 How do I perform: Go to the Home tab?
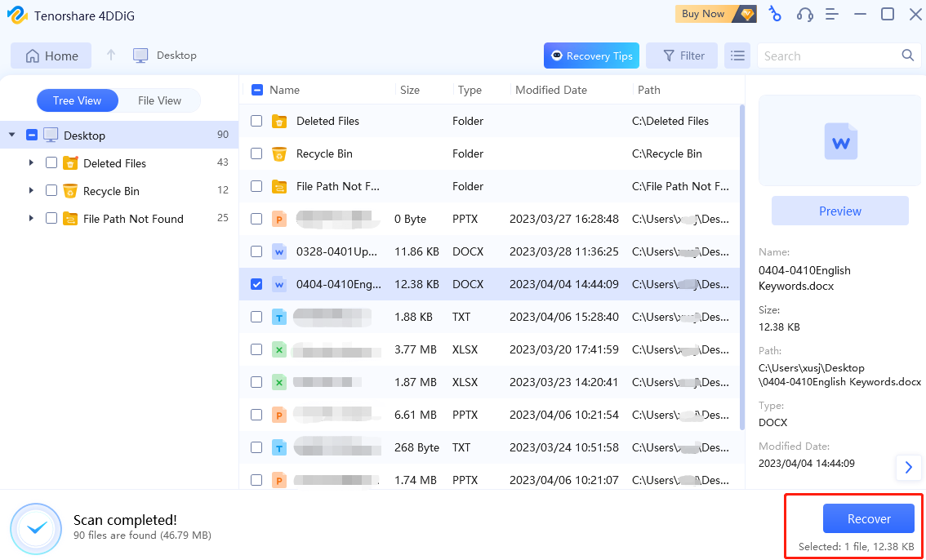(51, 56)
